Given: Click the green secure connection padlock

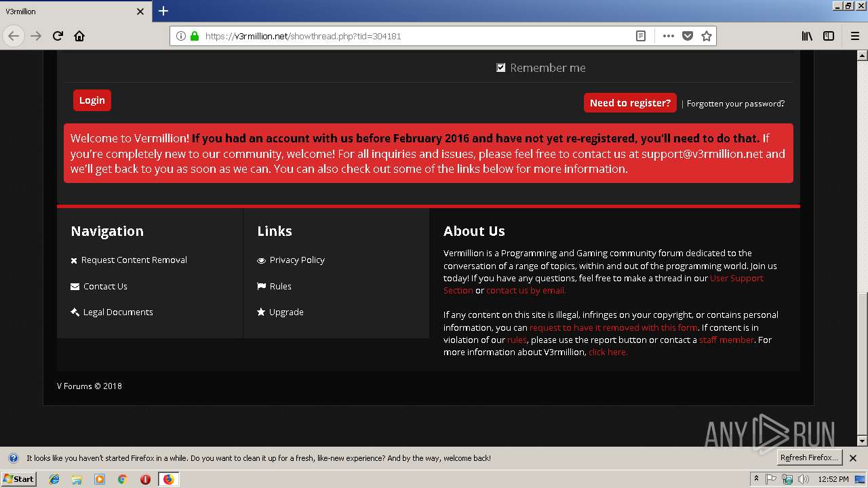Looking at the screenshot, I should click(195, 36).
